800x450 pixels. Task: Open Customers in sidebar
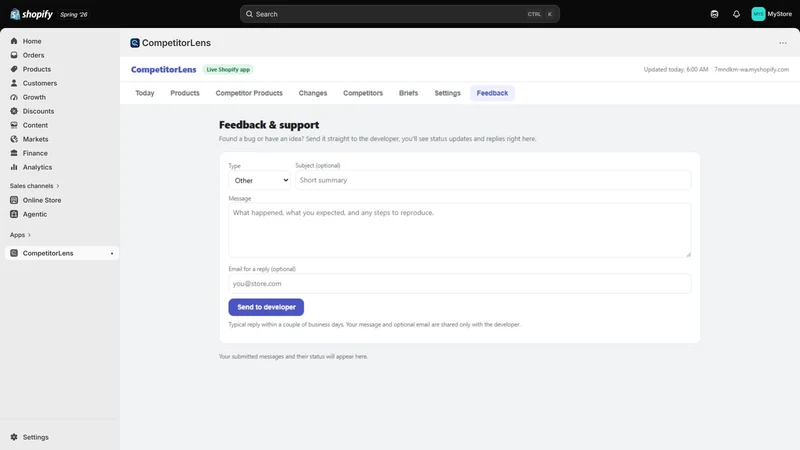tap(40, 83)
